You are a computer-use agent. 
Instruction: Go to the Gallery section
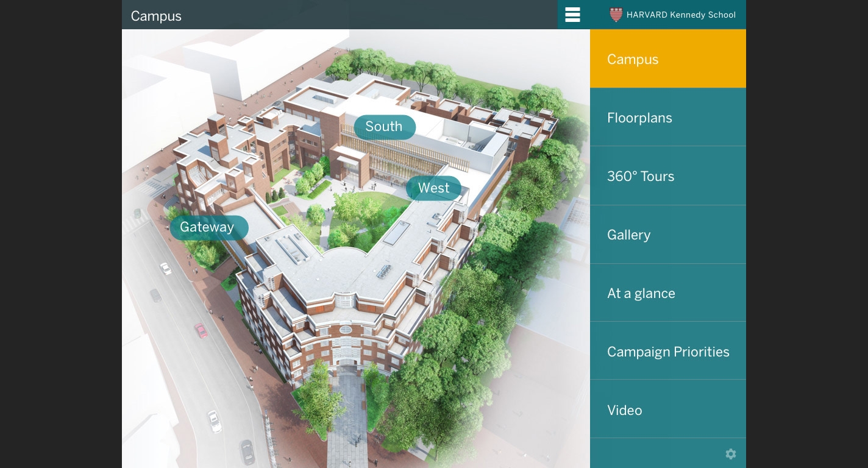pos(668,234)
